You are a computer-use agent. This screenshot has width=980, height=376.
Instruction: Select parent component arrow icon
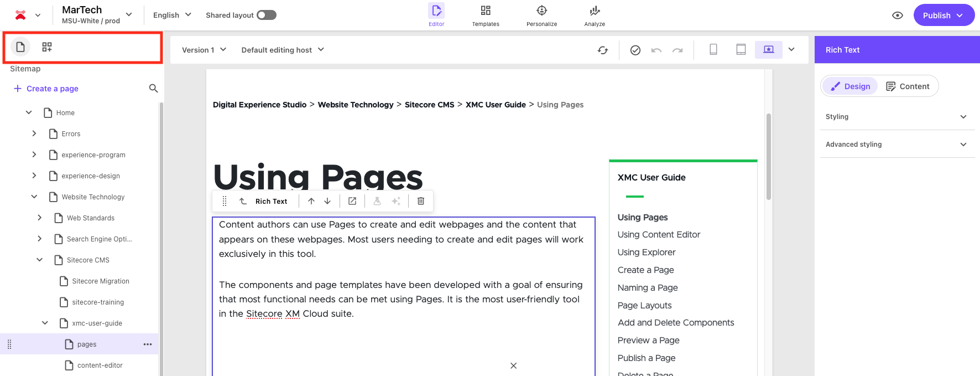[x=243, y=201]
